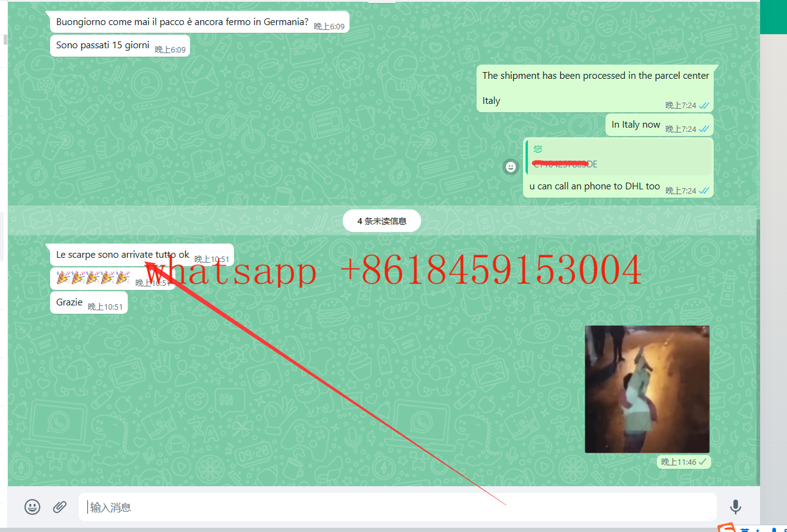Click the Sogou input method icon
This screenshot has width=787, height=532.
pos(726,528)
